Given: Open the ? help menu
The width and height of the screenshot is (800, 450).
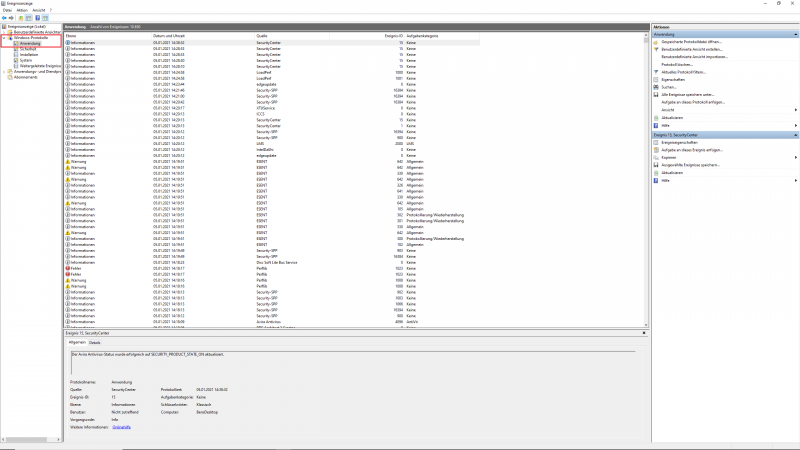Looking at the screenshot, I should point(51,10).
